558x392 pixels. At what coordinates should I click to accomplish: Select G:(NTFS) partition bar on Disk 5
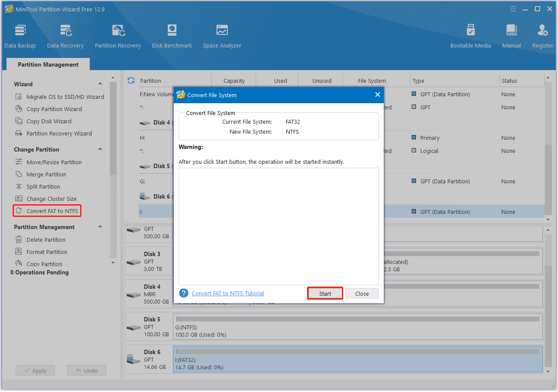pyautogui.click(x=358, y=327)
